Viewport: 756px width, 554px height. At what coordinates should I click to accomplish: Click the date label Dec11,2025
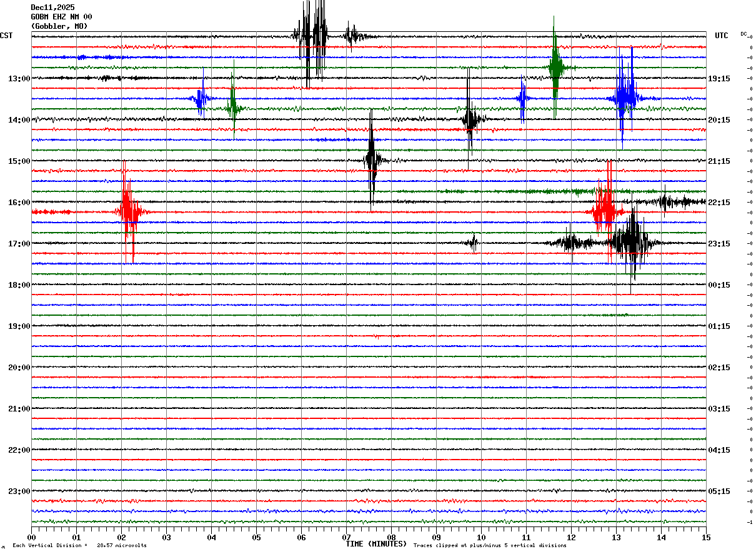coord(52,8)
